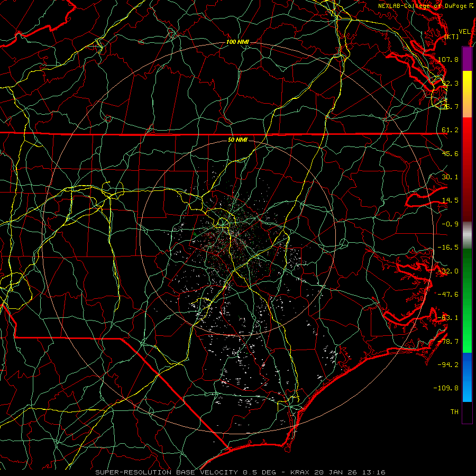The width and height of the screenshot is (476, 476).
Task: Click the -0.9 legend value
Action: pyautogui.click(x=450, y=224)
